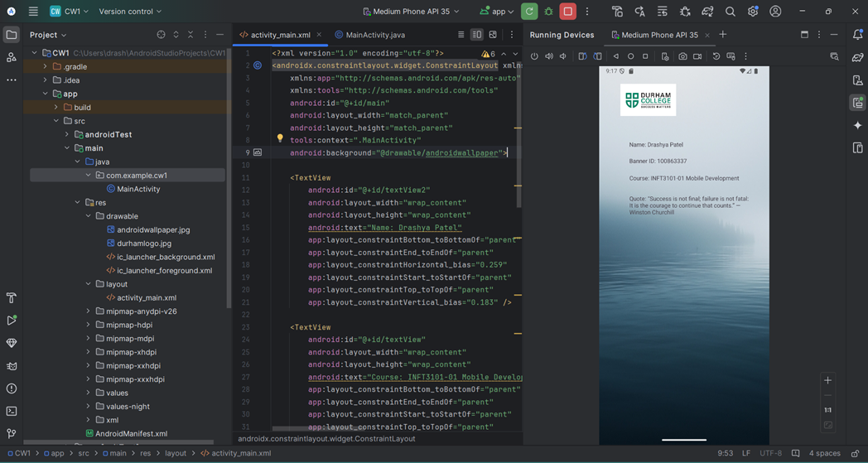Open IDE settings gear icon
Viewport: 868px width, 463px height.
[x=753, y=11]
